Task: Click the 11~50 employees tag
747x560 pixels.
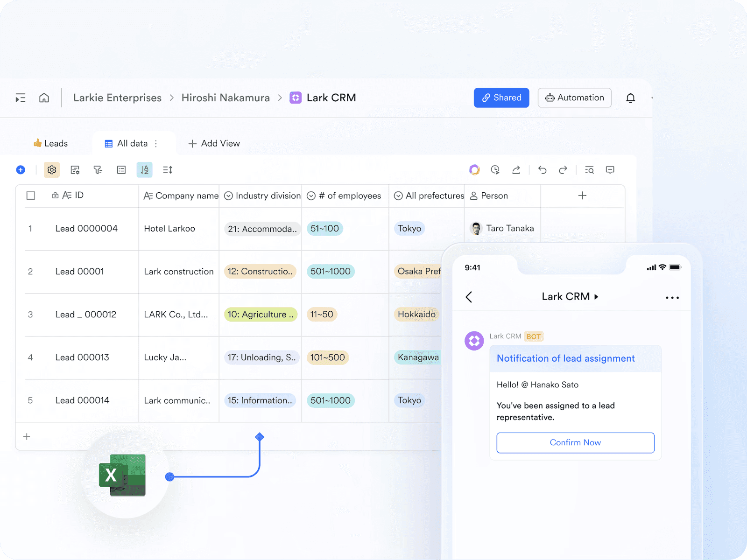Action: click(322, 315)
